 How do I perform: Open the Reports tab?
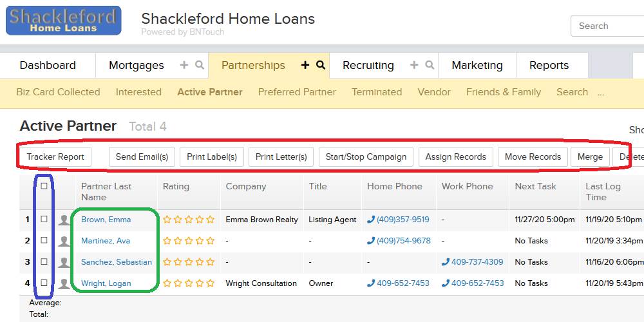pyautogui.click(x=549, y=65)
